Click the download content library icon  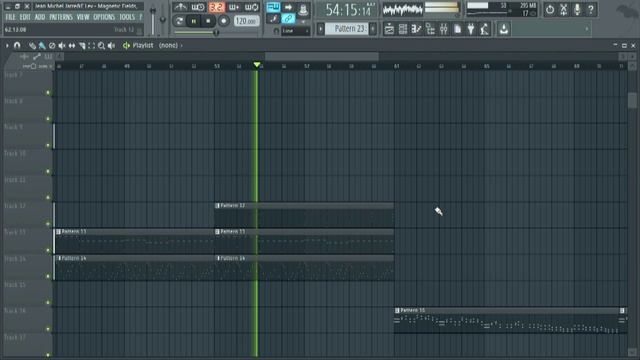pos(504,29)
